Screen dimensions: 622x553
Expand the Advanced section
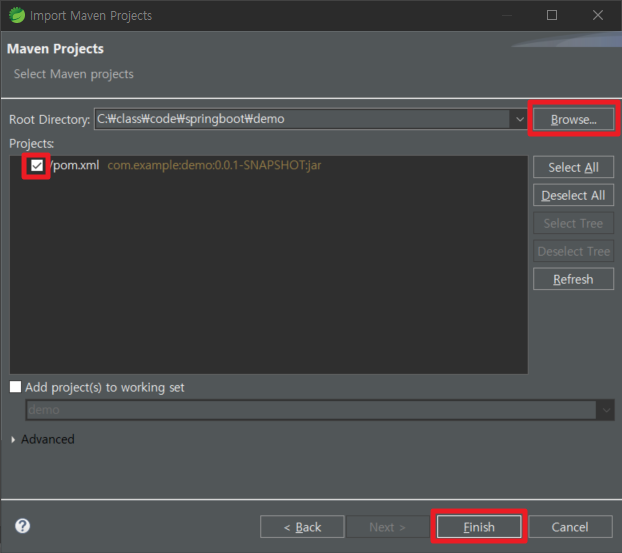click(13, 439)
